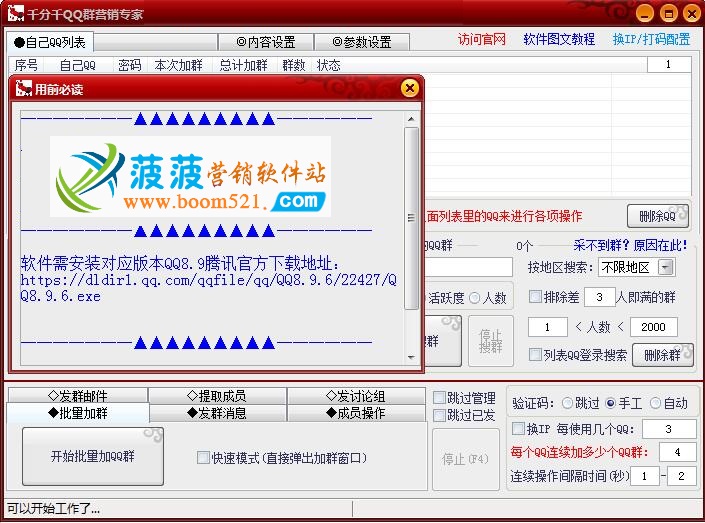Toggle the 跳过已发 checkbox
705x523 pixels.
[x=439, y=415]
